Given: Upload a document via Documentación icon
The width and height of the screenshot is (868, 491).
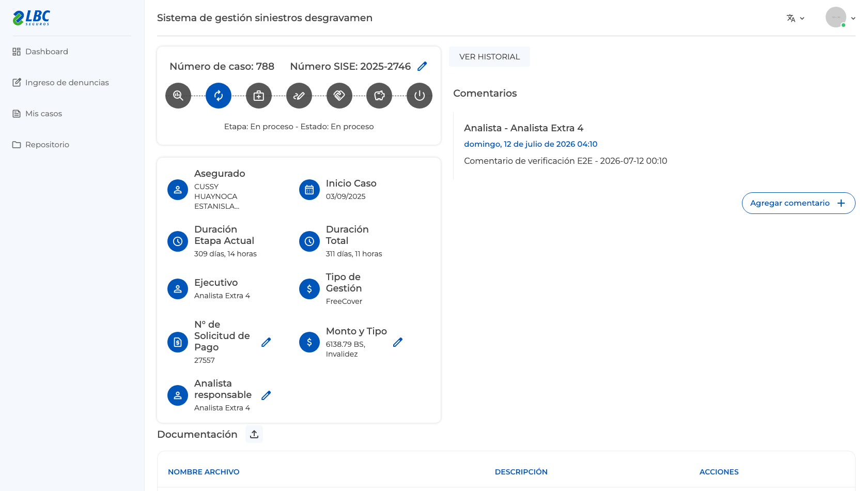Looking at the screenshot, I should 254,434.
